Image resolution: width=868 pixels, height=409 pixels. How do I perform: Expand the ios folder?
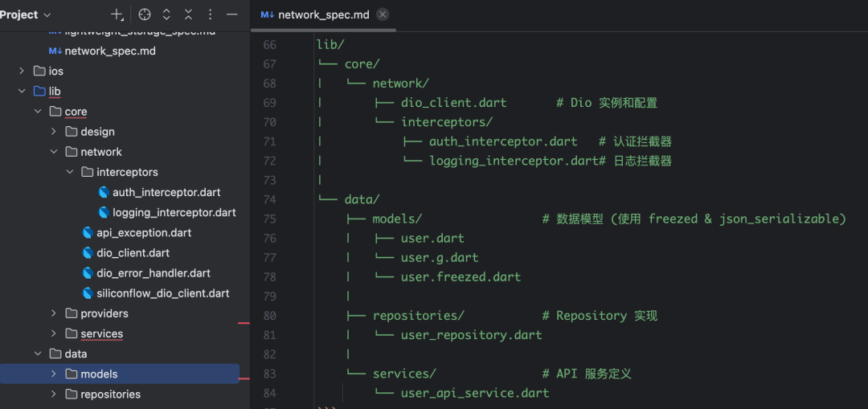(22, 72)
